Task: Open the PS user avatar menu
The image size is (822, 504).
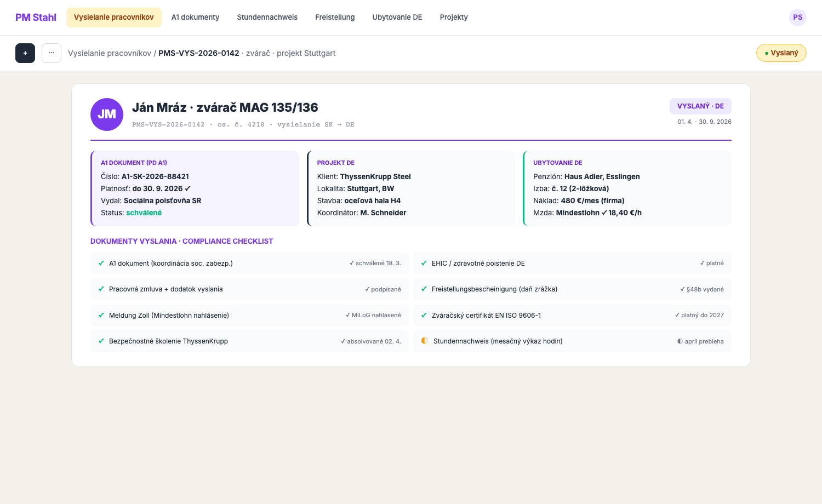Action: pyautogui.click(x=798, y=18)
